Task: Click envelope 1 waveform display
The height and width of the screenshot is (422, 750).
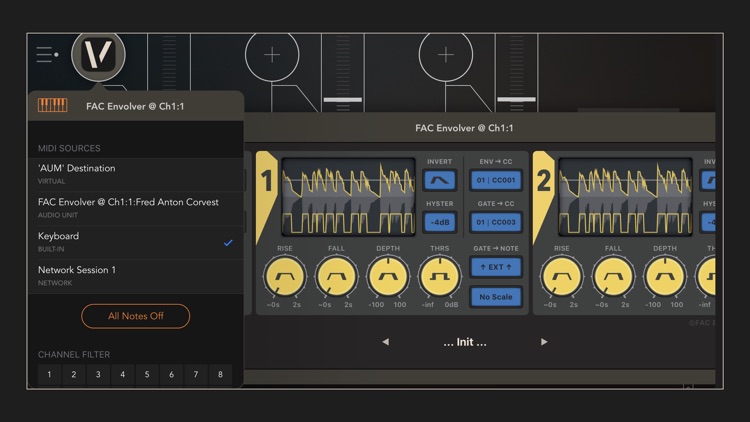Action: tap(348, 197)
